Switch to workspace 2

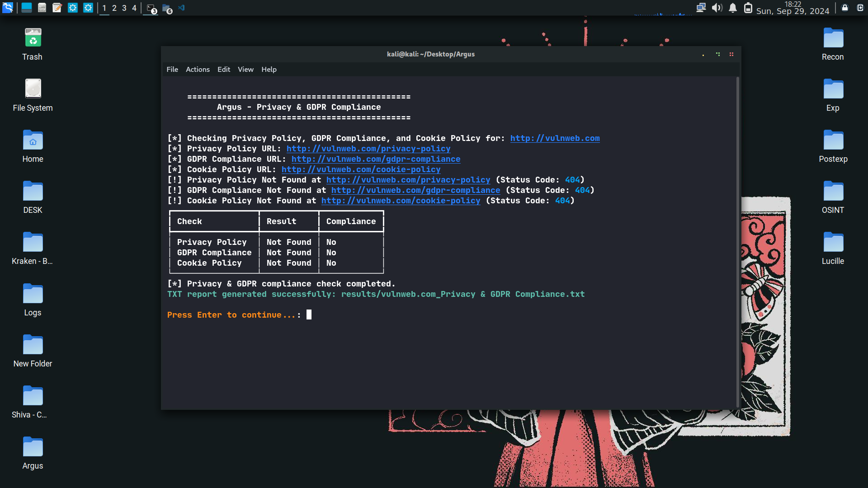tap(114, 8)
